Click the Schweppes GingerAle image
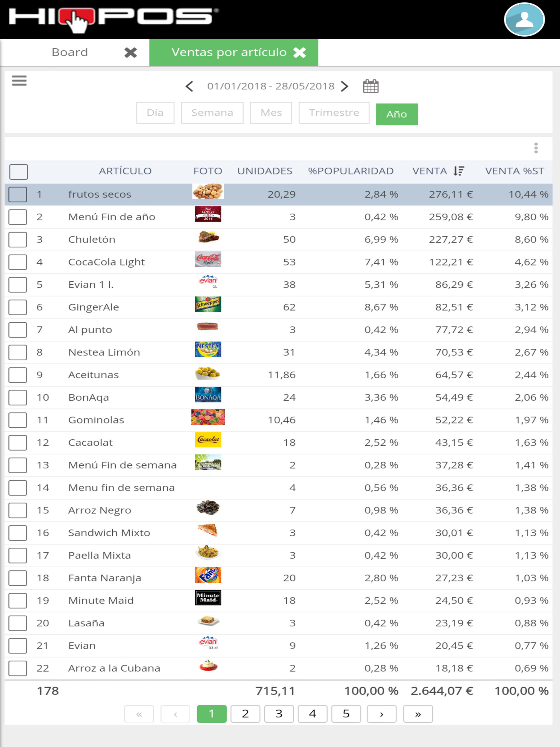 208,304
